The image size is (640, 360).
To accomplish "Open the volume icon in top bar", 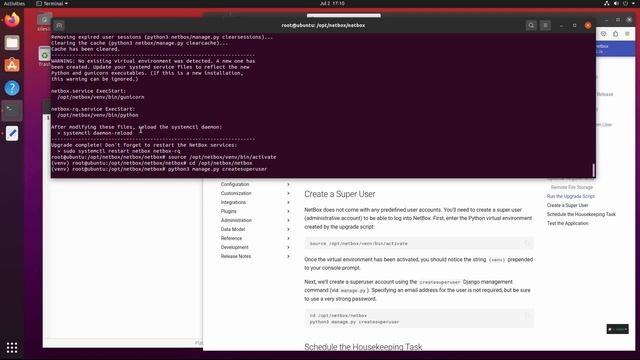I will coord(616,3).
